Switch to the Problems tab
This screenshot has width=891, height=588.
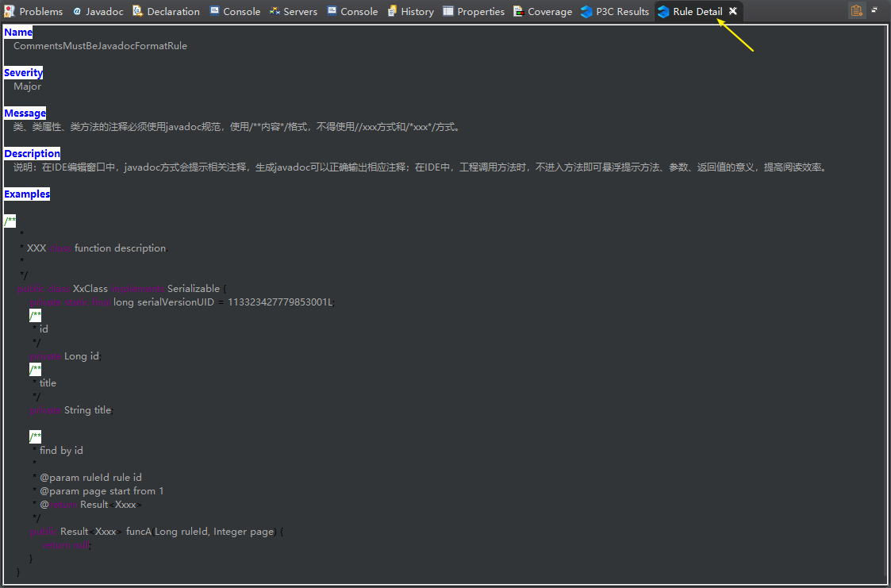[33, 11]
